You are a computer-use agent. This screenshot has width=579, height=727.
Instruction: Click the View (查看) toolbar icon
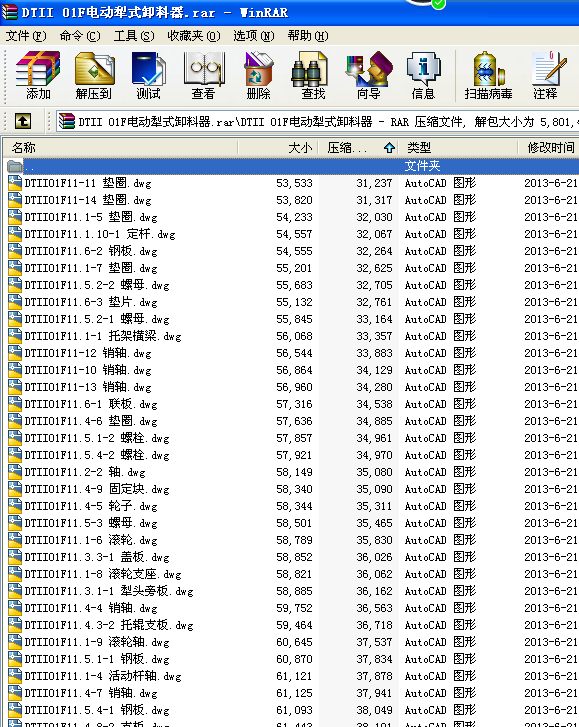(204, 69)
